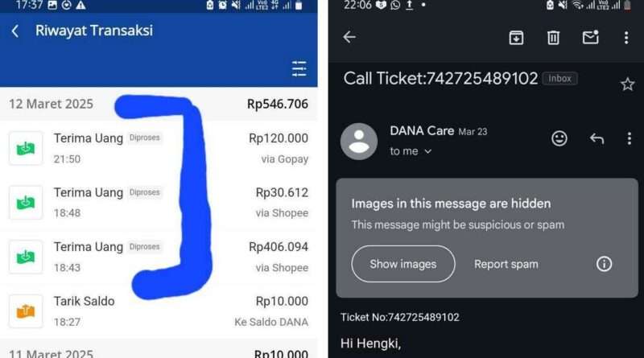Tap the back arrow in Gmail
This screenshot has width=644, height=358.
click(x=349, y=37)
